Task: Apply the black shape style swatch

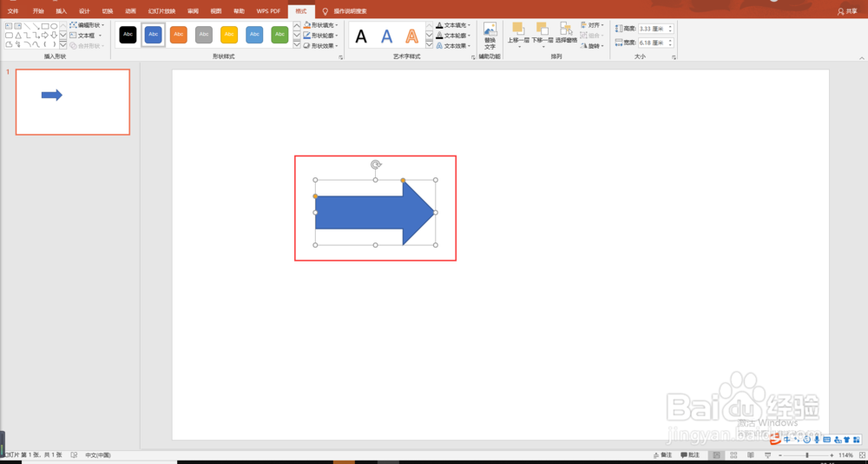Action: coord(128,35)
